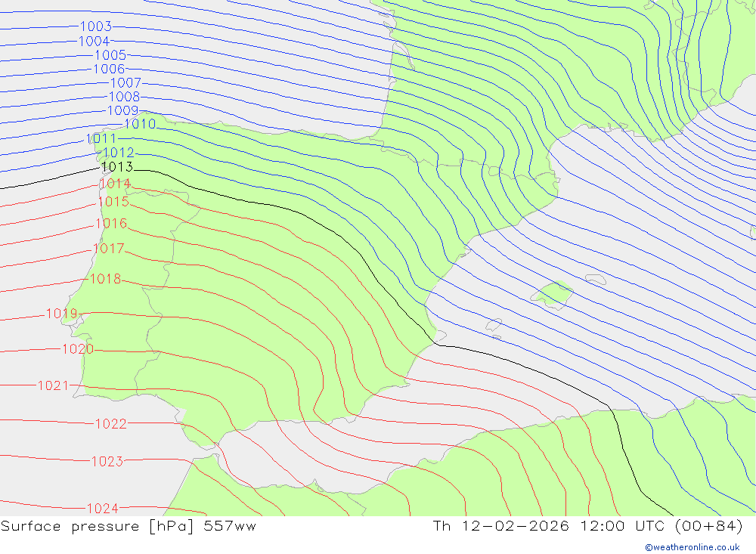
Task: Click the black 1013 isobar label
Action: pyautogui.click(x=117, y=167)
